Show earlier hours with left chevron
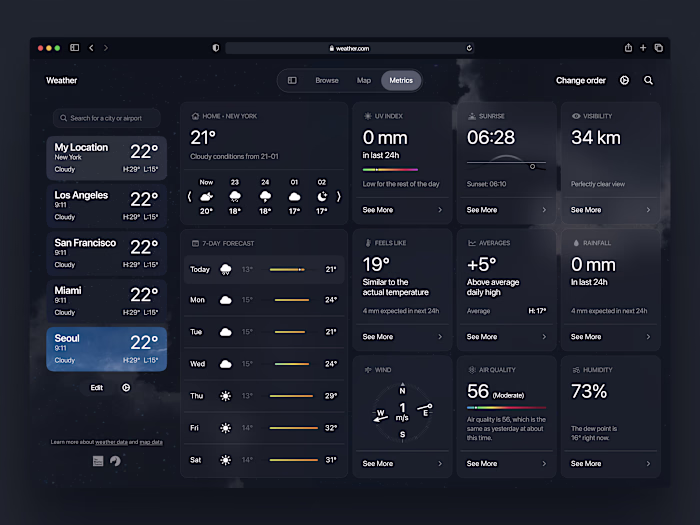This screenshot has width=700, height=525. pyautogui.click(x=189, y=196)
